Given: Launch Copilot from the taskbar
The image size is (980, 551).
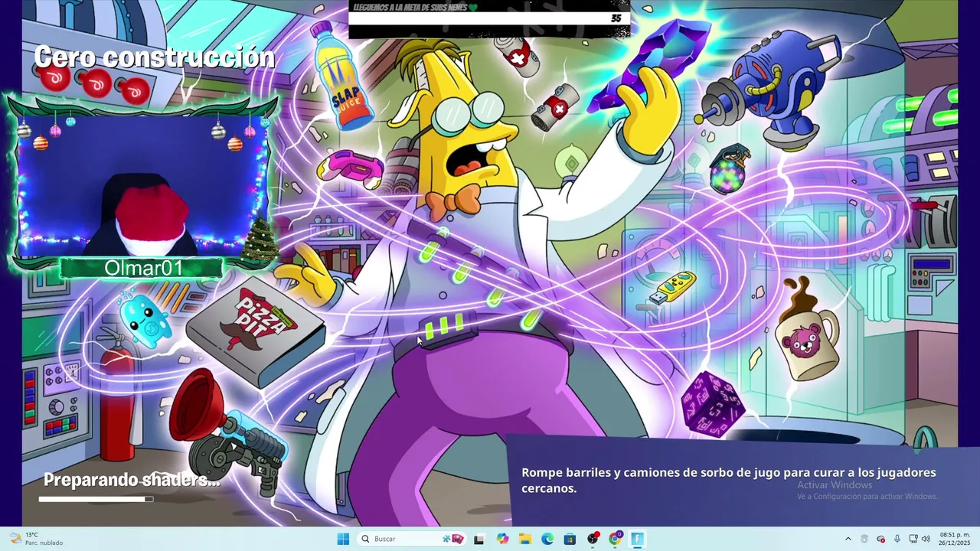Looking at the screenshot, I should pos(502,539).
